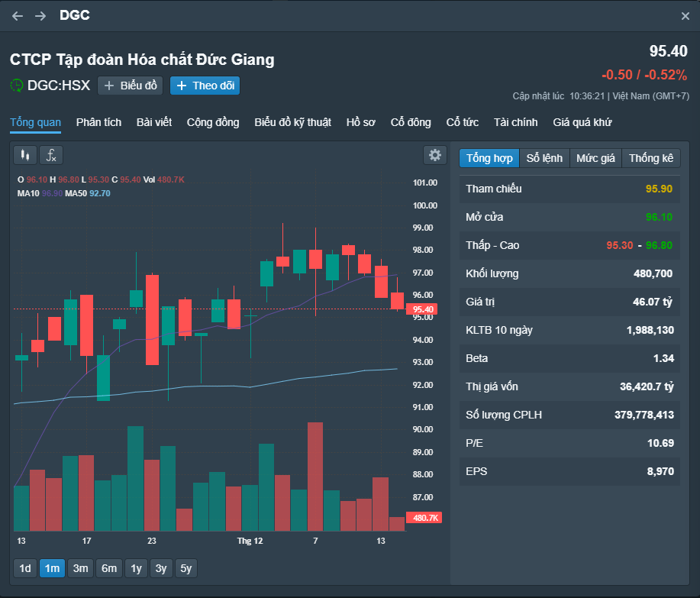The image size is (700, 598).
Task: Click the Giá trị value 46.07 tỷ
Action: pos(653,302)
